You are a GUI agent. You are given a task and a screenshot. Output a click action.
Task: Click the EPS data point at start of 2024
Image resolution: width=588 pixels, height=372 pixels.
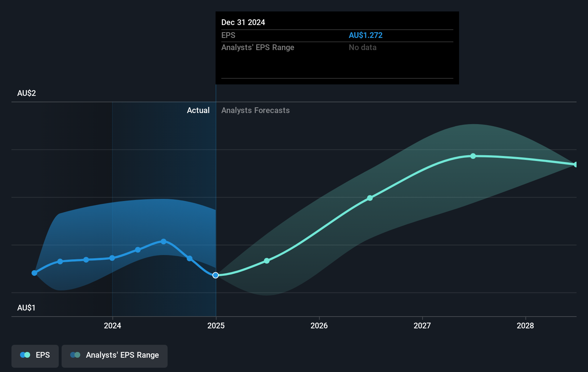tap(112, 258)
